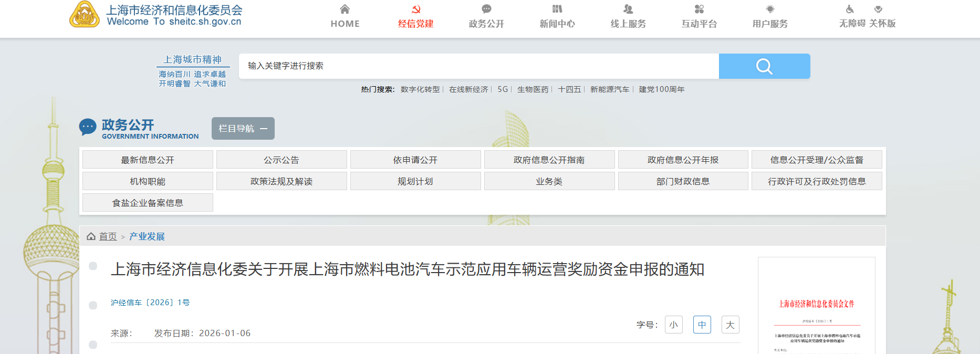Open the document preview thumbnail

(x=817, y=306)
